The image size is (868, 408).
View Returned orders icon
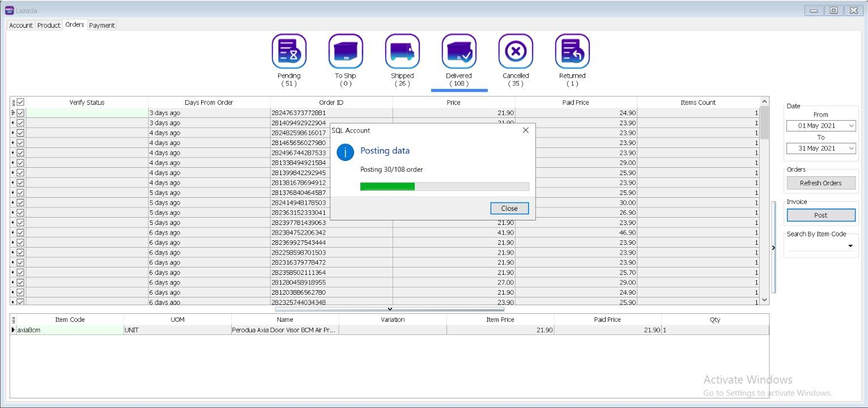572,52
